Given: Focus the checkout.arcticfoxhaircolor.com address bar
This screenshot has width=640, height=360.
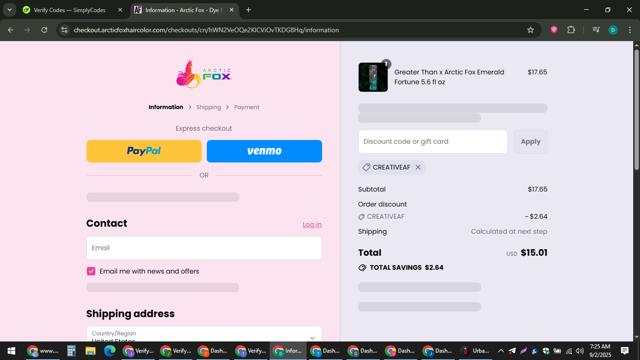Looking at the screenshot, I should click(x=206, y=30).
